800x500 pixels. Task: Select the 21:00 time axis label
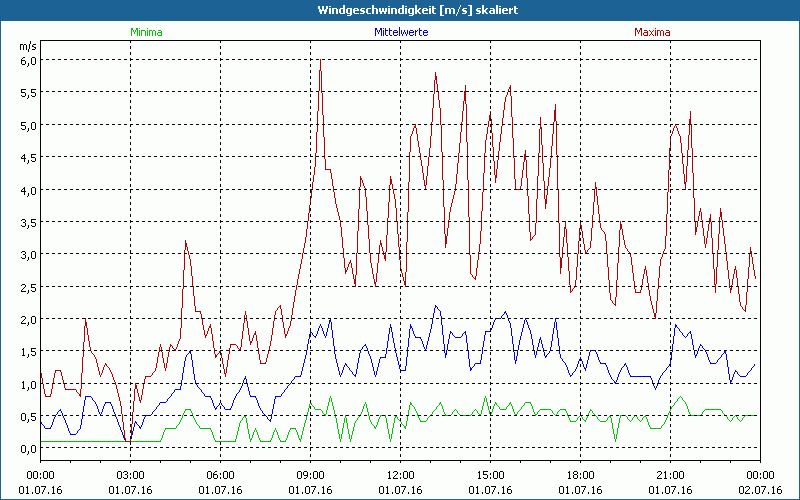point(670,475)
